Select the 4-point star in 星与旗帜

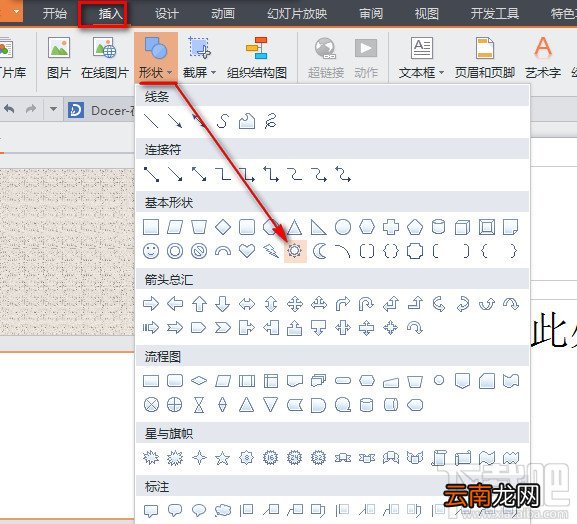click(199, 458)
